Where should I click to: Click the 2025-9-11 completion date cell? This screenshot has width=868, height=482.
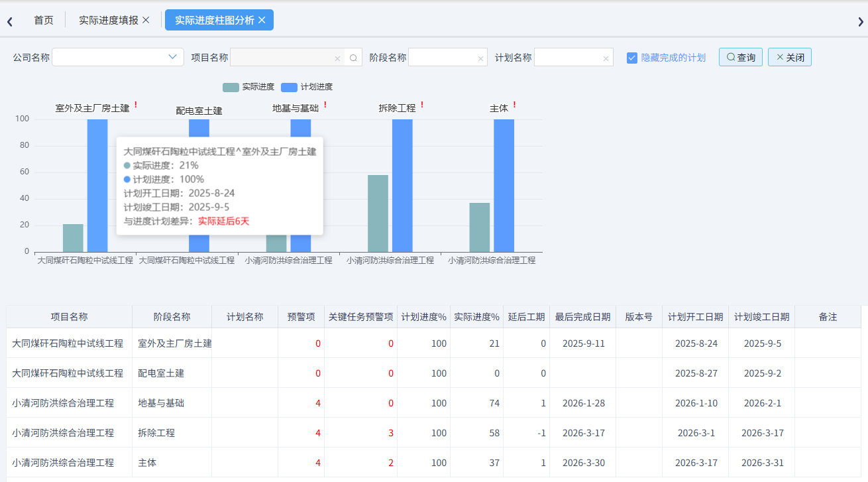click(x=583, y=343)
